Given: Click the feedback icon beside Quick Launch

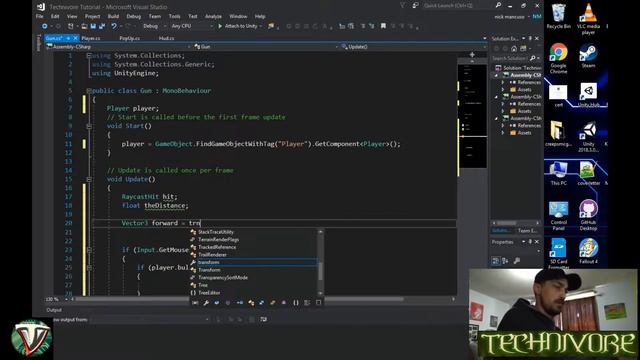Looking at the screenshot, I should coord(415,5).
